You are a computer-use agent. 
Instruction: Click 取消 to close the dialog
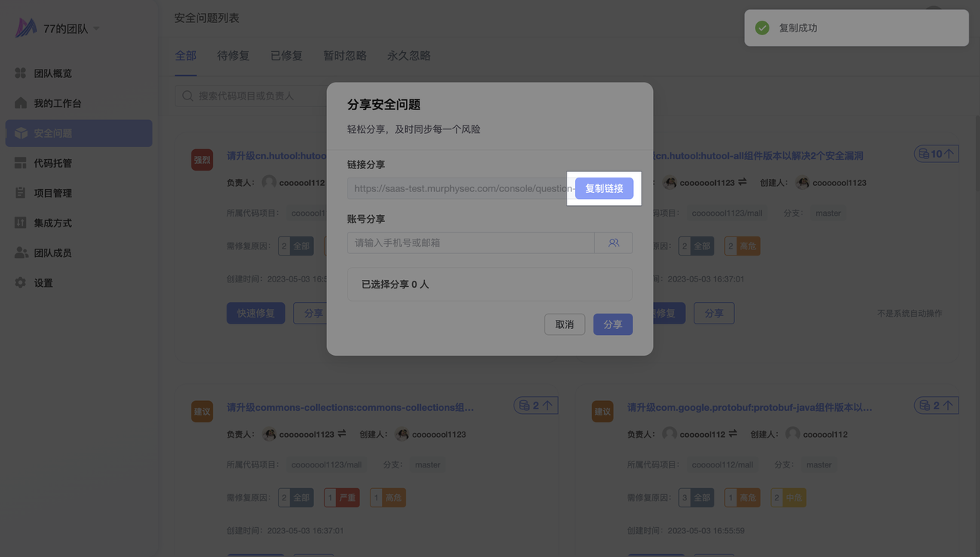click(x=564, y=324)
